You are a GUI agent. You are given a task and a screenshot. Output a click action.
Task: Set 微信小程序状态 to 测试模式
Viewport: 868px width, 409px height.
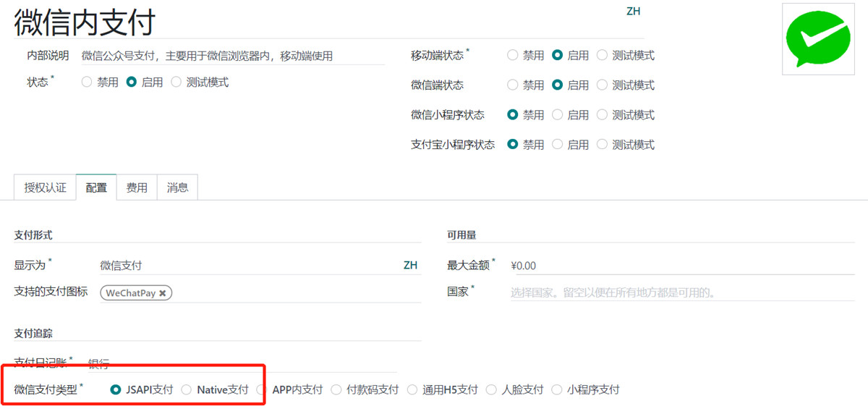click(603, 114)
